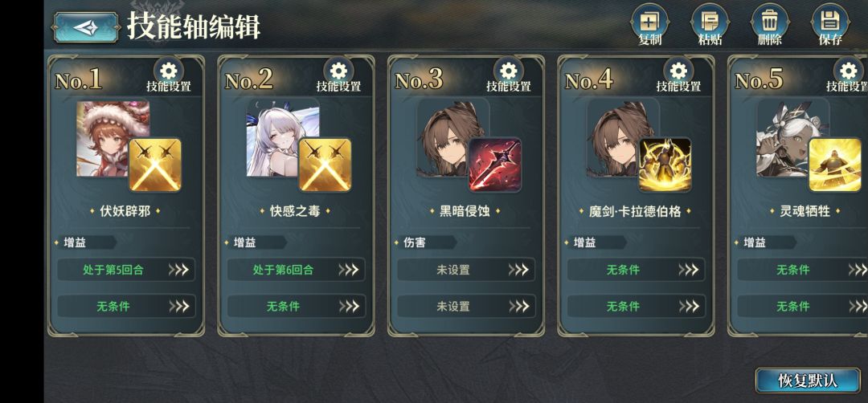
Task: Expand the 处于第5回合 condition row
Action: click(126, 270)
